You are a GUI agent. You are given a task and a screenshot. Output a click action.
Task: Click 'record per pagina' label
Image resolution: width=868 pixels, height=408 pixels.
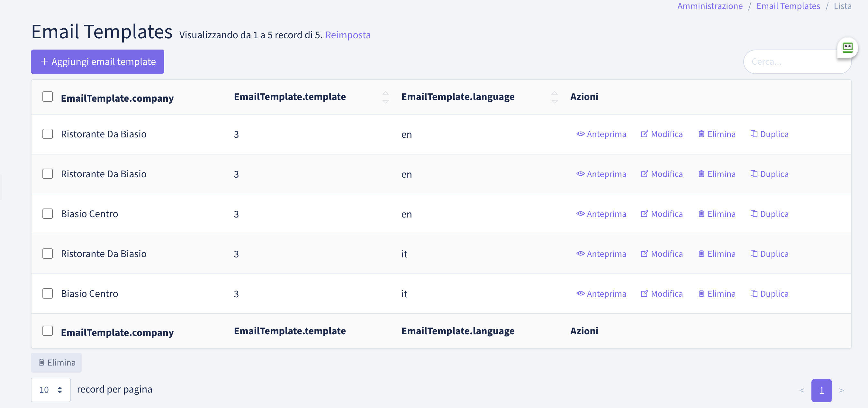114,389
